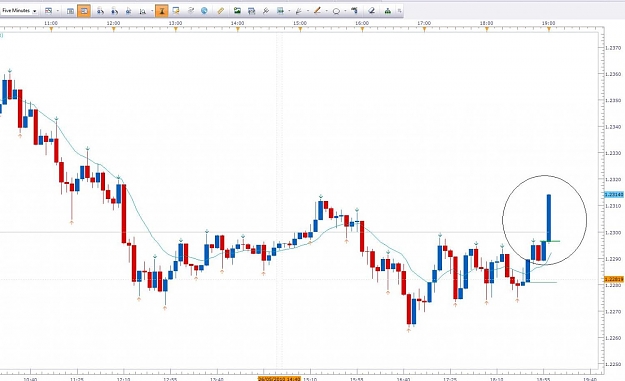The image size is (625, 381).
Task: Click the 14:00 marker on top time axis
Action: click(x=238, y=24)
